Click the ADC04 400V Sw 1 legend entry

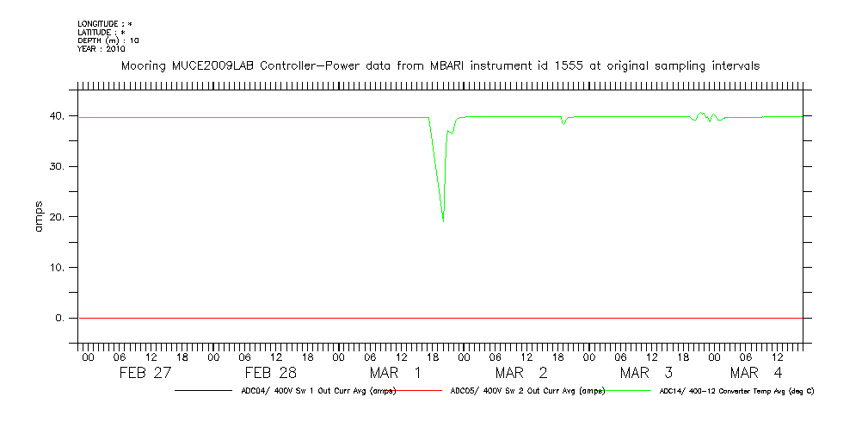318,391
